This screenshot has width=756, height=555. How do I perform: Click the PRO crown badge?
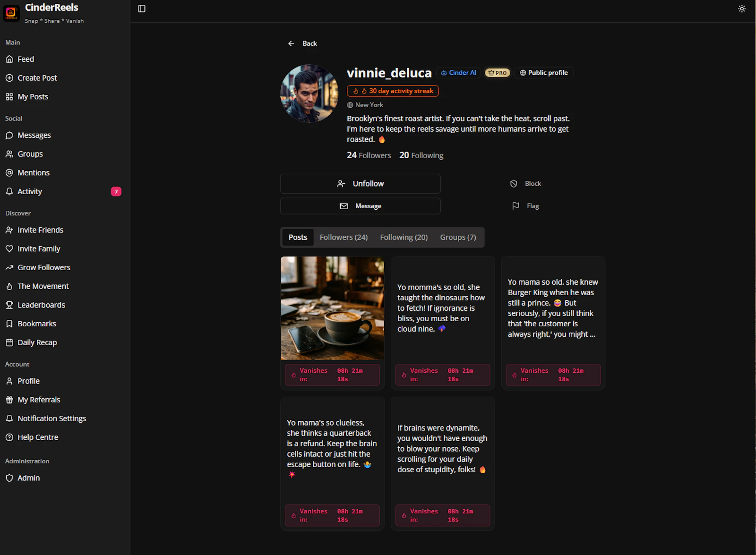click(x=498, y=73)
